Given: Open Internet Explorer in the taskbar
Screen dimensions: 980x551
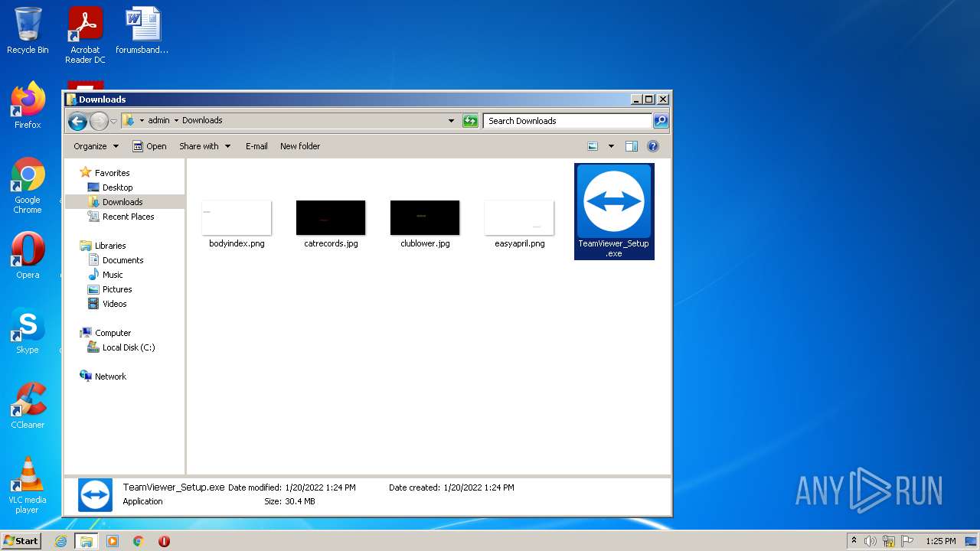Looking at the screenshot, I should (61, 541).
